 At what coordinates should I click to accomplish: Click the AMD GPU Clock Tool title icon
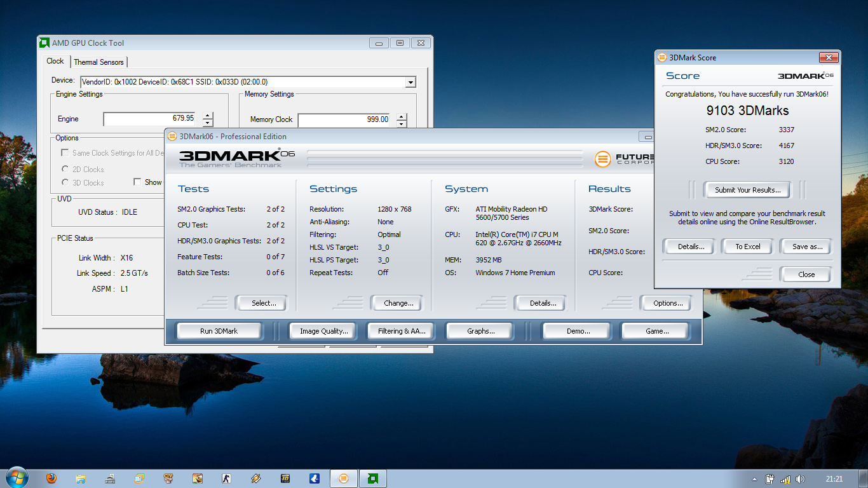[44, 43]
